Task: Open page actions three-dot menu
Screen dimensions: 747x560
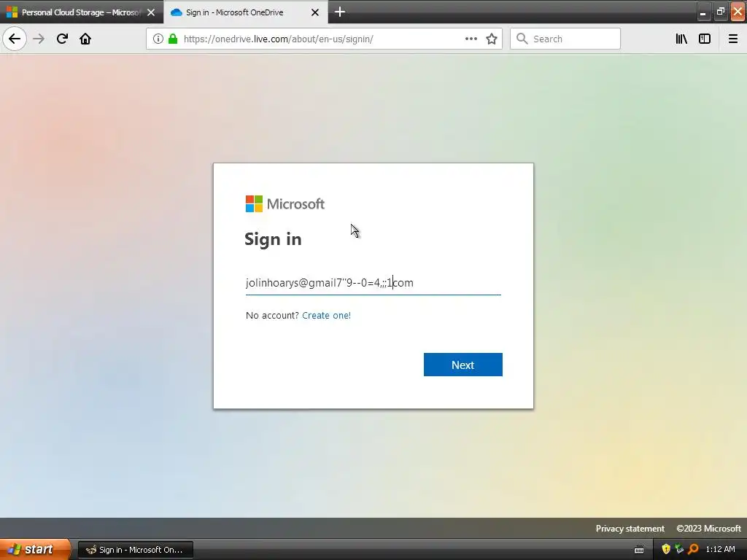Action: coord(471,39)
